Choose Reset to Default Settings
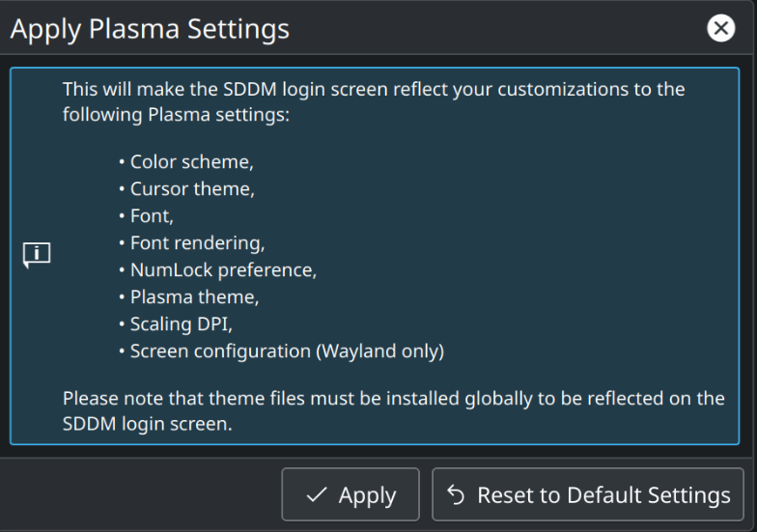Screen dimensions: 757x532 (587, 494)
